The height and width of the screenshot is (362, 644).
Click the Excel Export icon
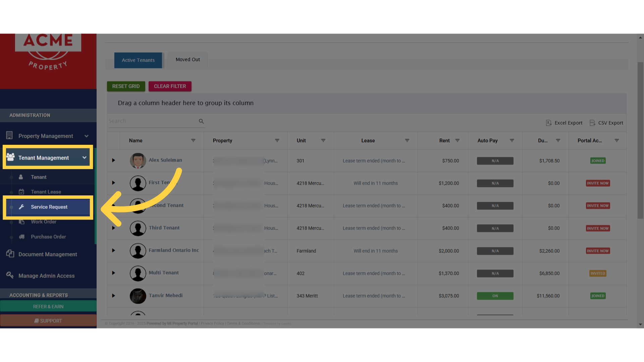click(x=549, y=123)
